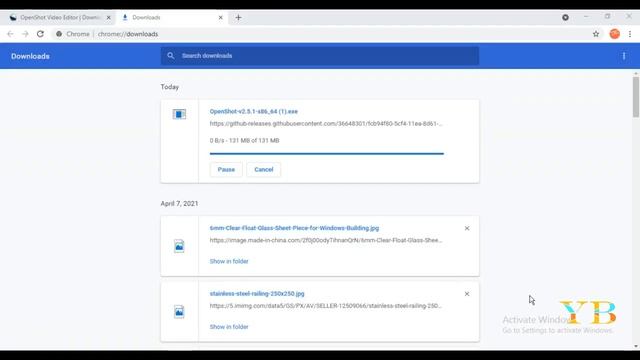Show stainless-steel-railing file in folder
The image size is (640, 360).
click(x=229, y=327)
